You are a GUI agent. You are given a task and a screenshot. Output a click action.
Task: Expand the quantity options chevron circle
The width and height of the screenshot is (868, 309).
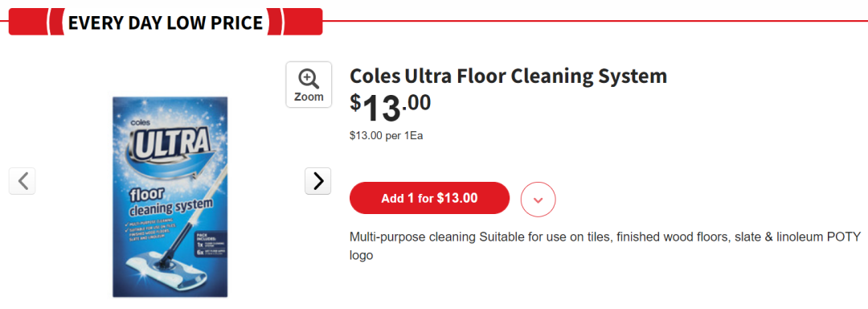pos(538,199)
